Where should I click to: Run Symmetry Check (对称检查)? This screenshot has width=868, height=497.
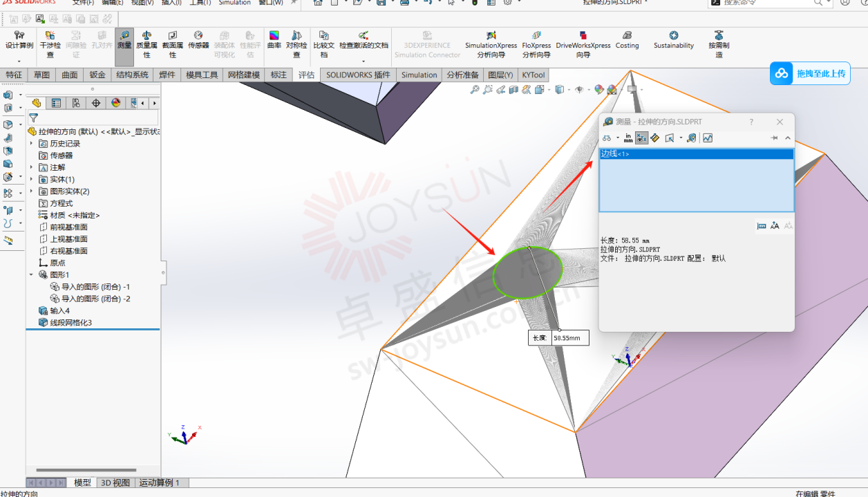click(296, 44)
